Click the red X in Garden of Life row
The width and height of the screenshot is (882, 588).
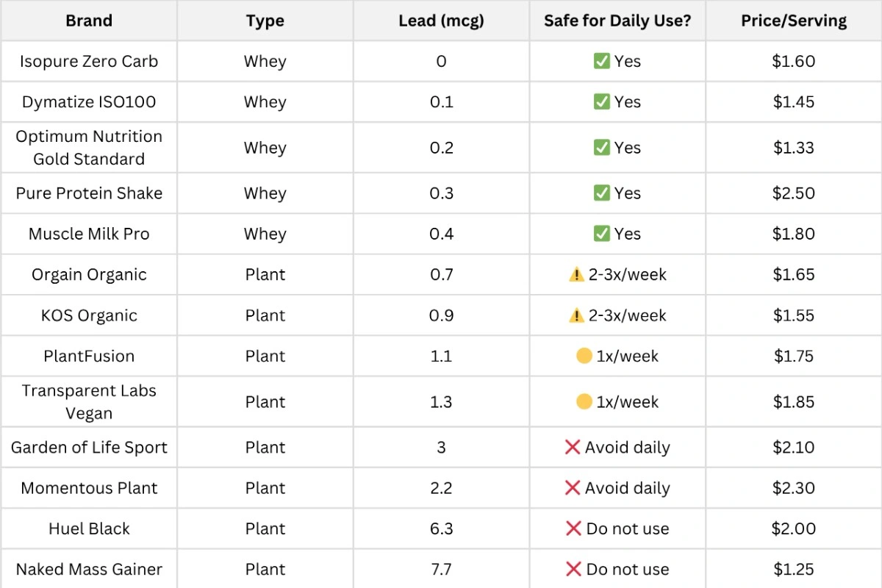click(x=573, y=447)
